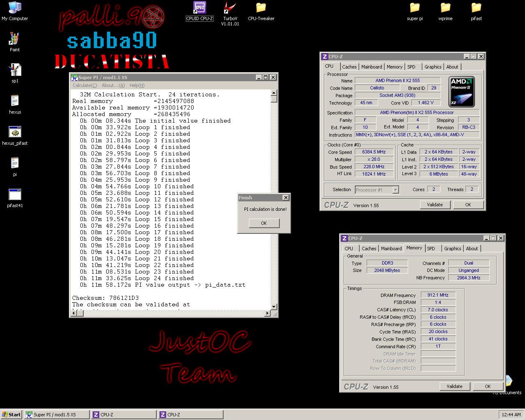525x420 pixels.
Task: Switch to Mainboard tab in top CPU-Z
Action: (372, 67)
